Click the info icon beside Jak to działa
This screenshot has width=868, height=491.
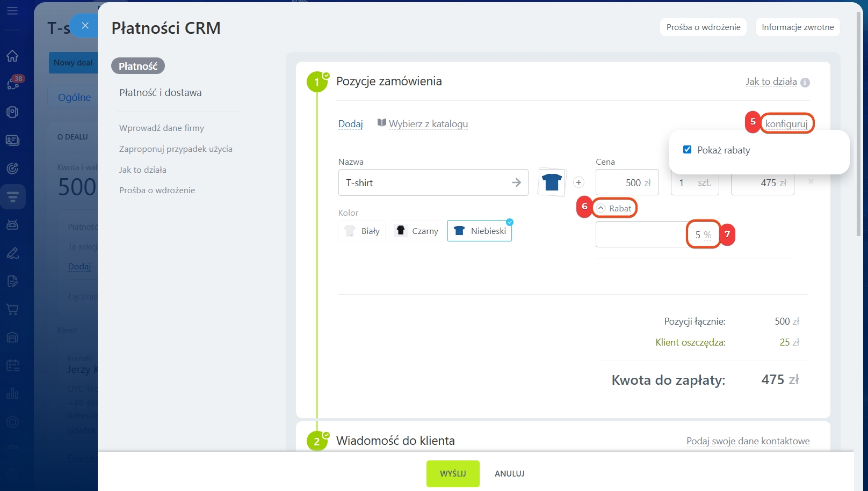click(x=805, y=83)
